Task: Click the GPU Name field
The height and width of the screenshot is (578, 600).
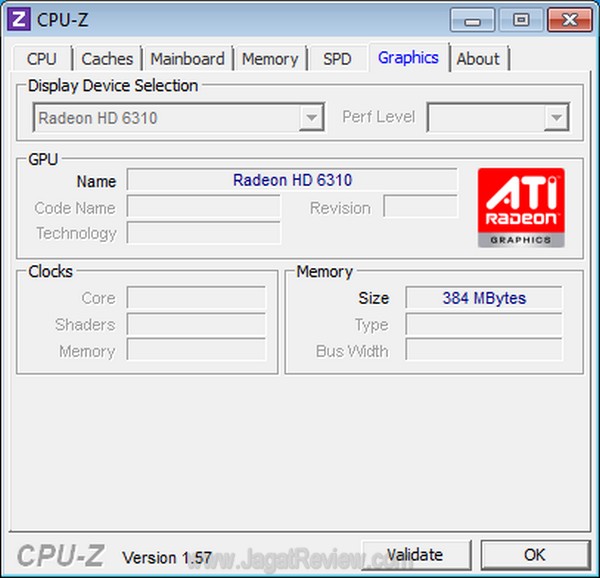Action: click(x=292, y=180)
